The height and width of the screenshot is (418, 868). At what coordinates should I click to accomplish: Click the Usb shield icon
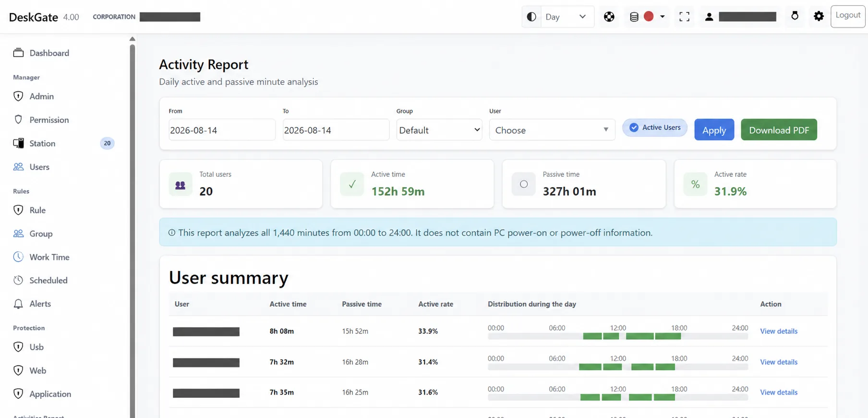[18, 347]
